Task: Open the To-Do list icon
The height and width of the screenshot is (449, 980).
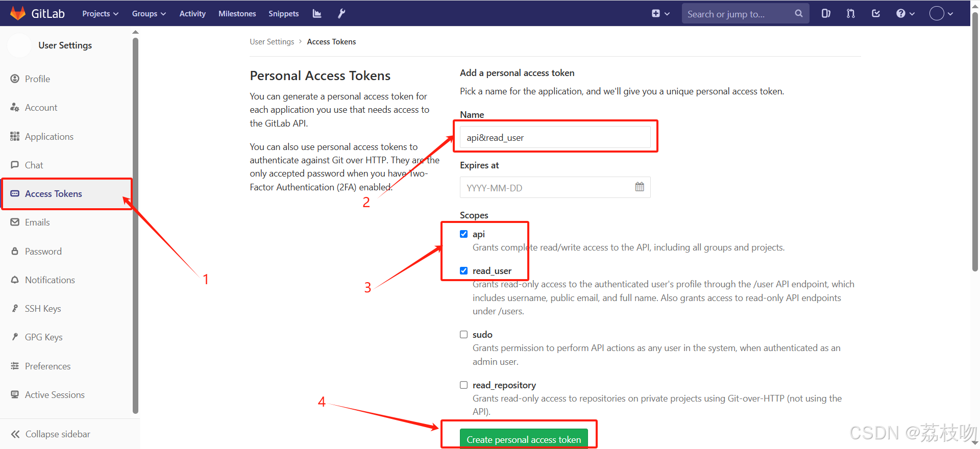Action: 876,14
